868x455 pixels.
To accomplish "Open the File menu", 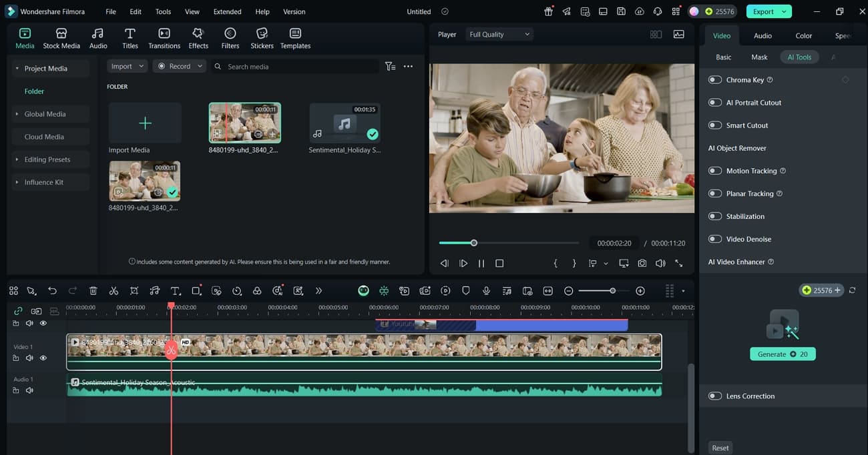I will point(111,11).
